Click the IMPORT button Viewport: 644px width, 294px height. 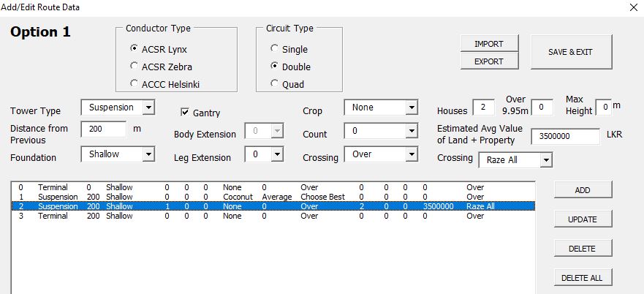coord(489,44)
